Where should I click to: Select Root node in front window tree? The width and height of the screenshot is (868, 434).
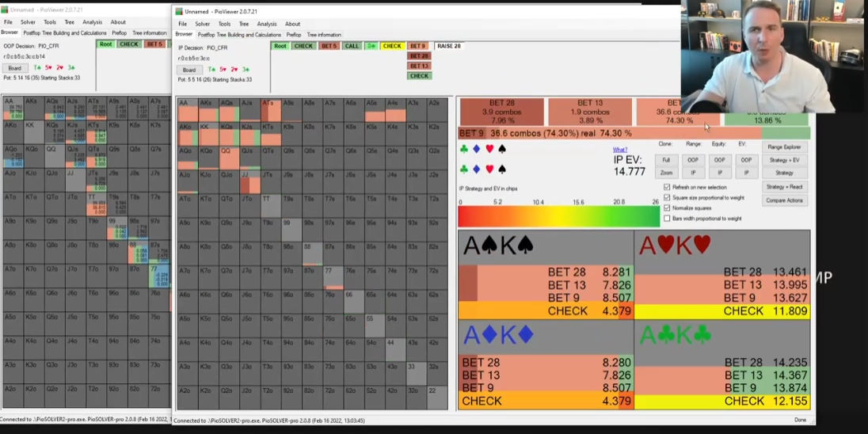pos(280,46)
